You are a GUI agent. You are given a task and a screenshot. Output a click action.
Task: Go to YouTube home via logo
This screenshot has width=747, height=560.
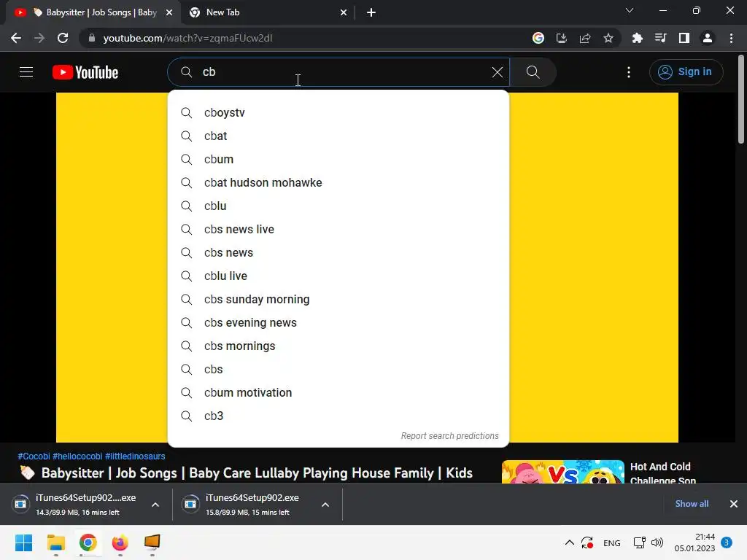coord(85,72)
